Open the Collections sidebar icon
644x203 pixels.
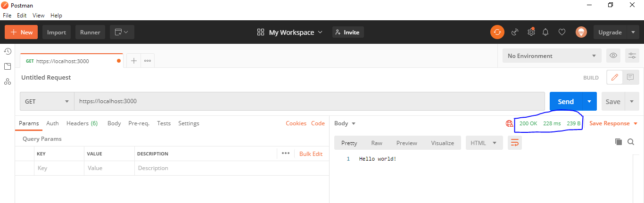(x=8, y=66)
